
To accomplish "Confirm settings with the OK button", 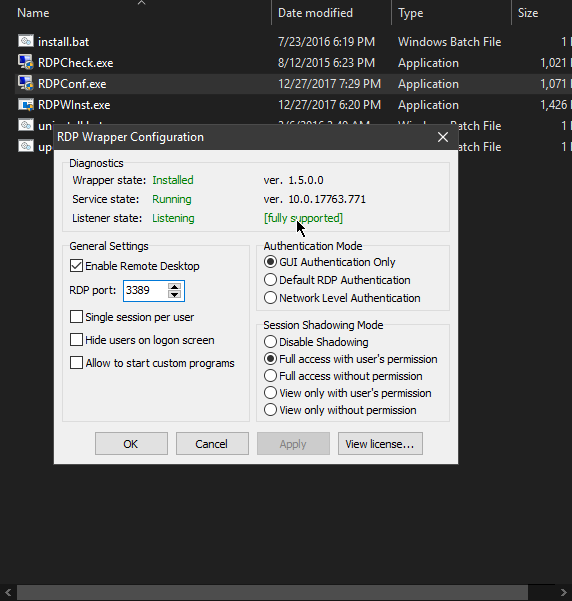I will 131,444.
